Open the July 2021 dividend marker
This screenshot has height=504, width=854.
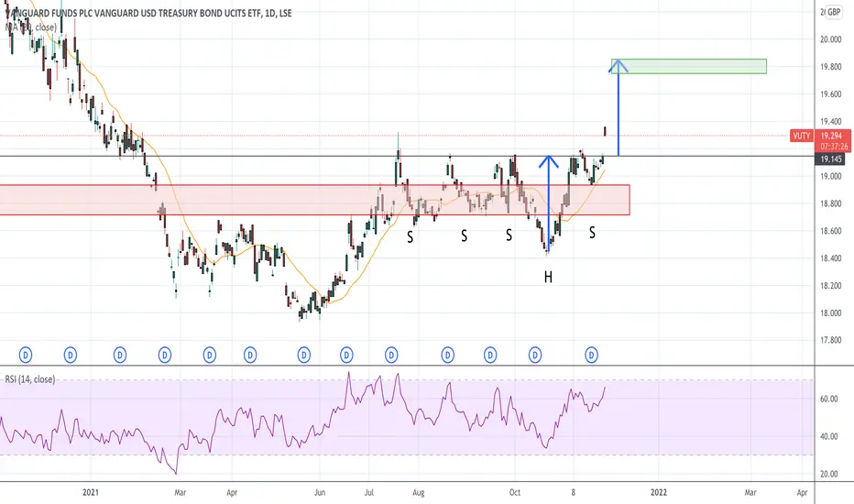(x=391, y=356)
